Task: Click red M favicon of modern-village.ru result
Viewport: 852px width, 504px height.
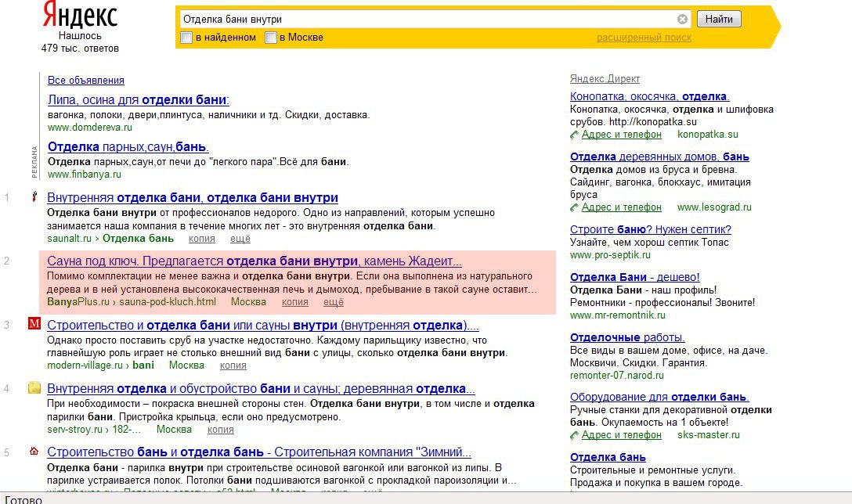Action: pos(34,324)
